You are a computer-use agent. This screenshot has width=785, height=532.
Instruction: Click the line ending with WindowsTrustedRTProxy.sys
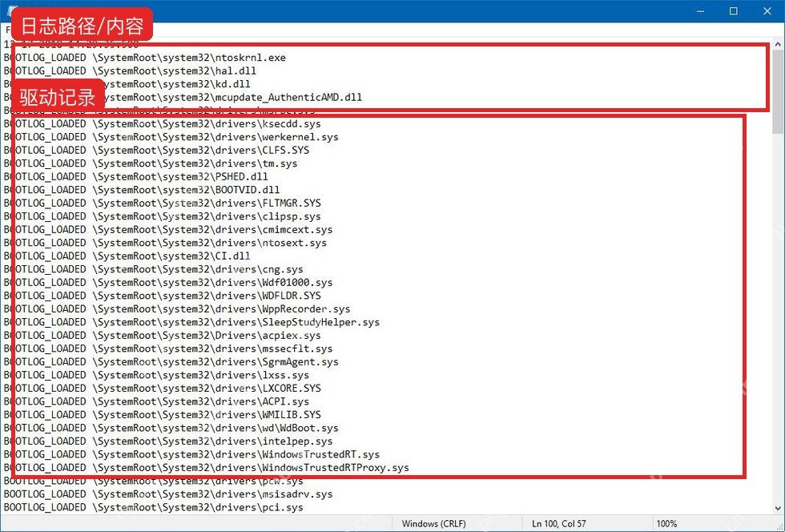pos(207,468)
